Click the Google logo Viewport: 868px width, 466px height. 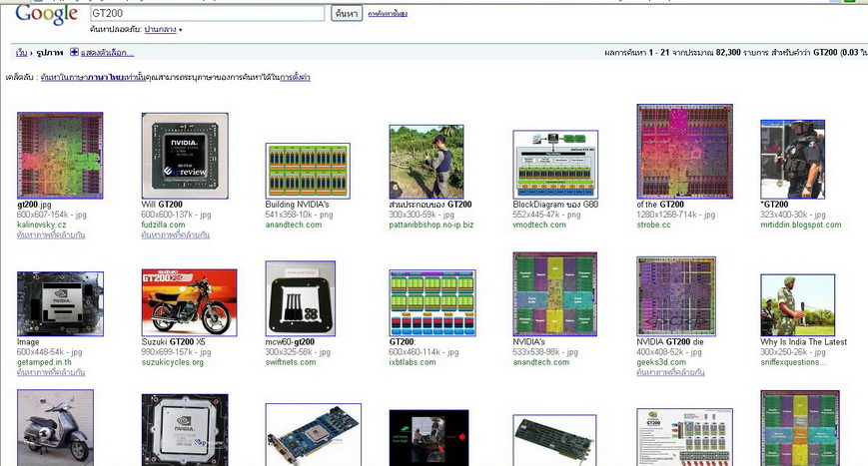coord(47,14)
